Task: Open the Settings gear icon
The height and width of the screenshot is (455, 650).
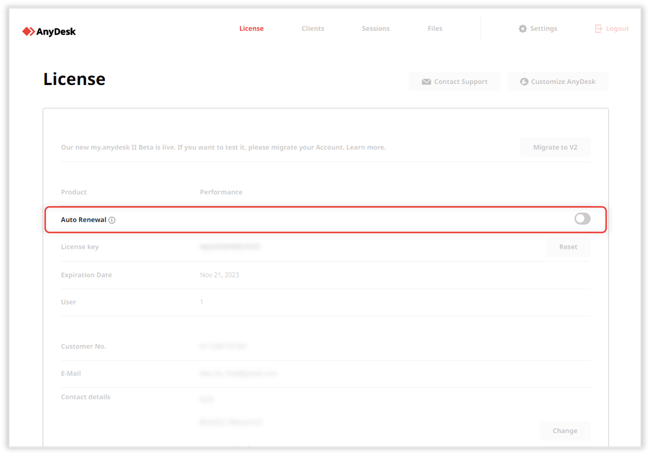Action: 522,29
